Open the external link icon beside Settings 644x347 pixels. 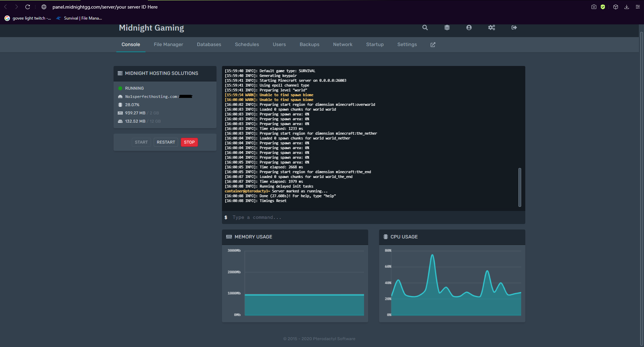(433, 45)
